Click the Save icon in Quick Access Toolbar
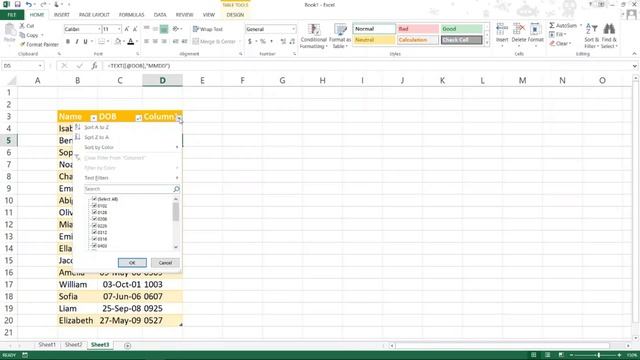 click(17, 4)
